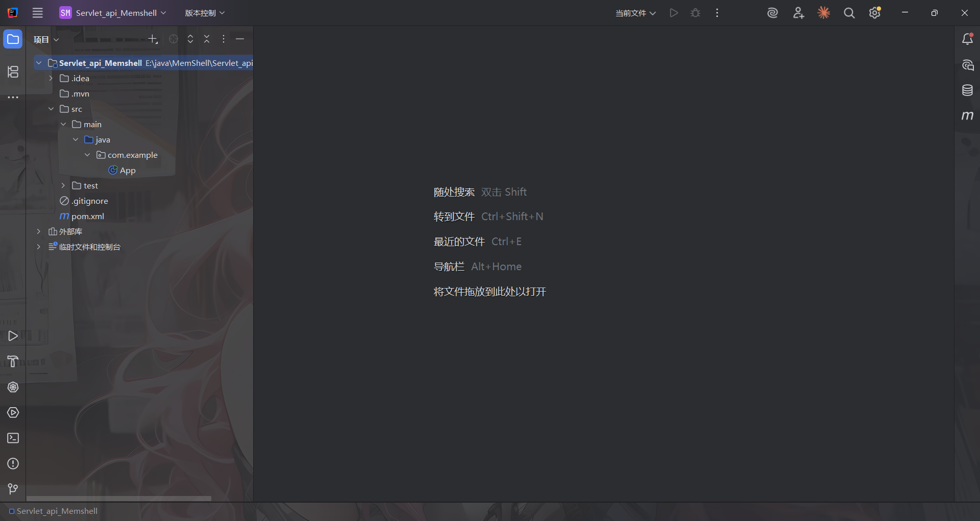Toggle the Project tool window folder button
This screenshot has width=980, height=521.
pyautogui.click(x=13, y=39)
